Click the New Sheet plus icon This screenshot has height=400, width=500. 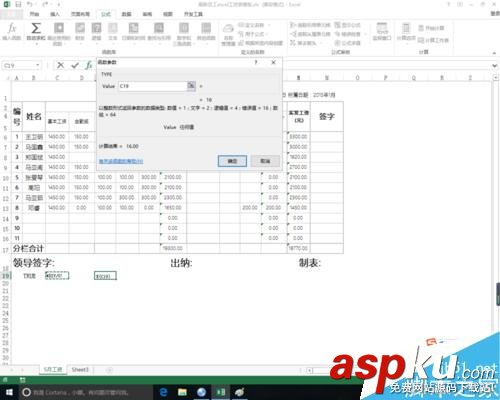pos(109,370)
